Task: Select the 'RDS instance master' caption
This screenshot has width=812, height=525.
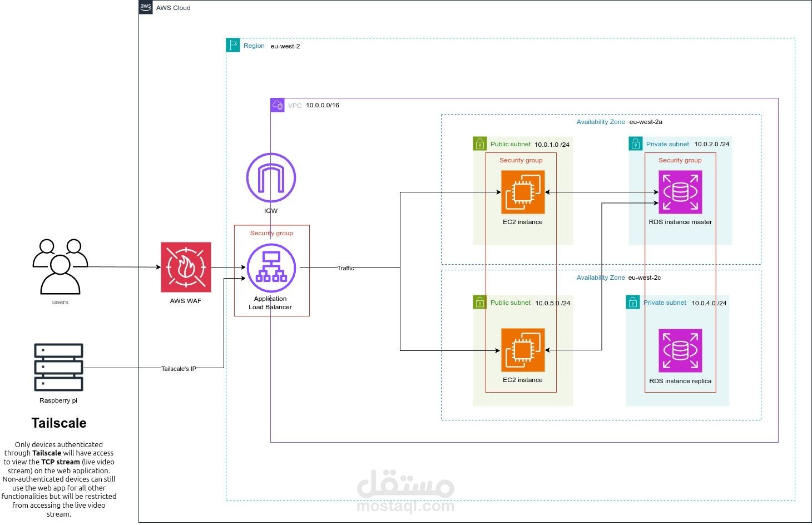Action: tap(680, 222)
